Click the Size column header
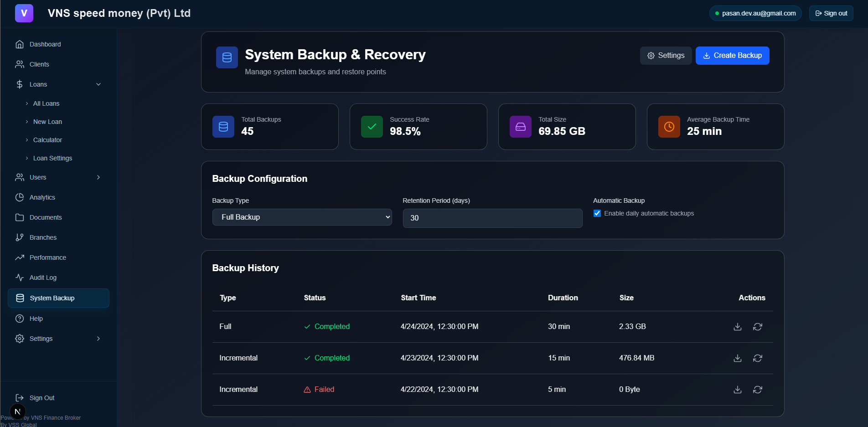This screenshot has width=868, height=427. pos(626,298)
